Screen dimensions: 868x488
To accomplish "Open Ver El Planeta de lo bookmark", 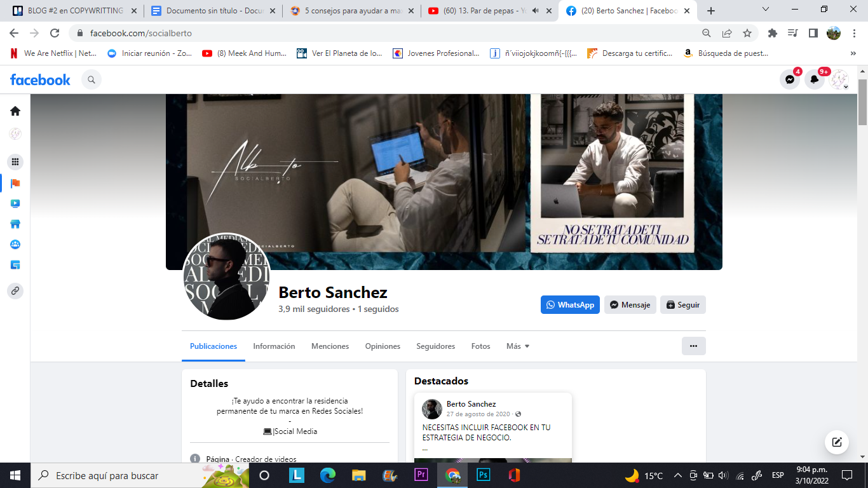I will (x=340, y=53).
